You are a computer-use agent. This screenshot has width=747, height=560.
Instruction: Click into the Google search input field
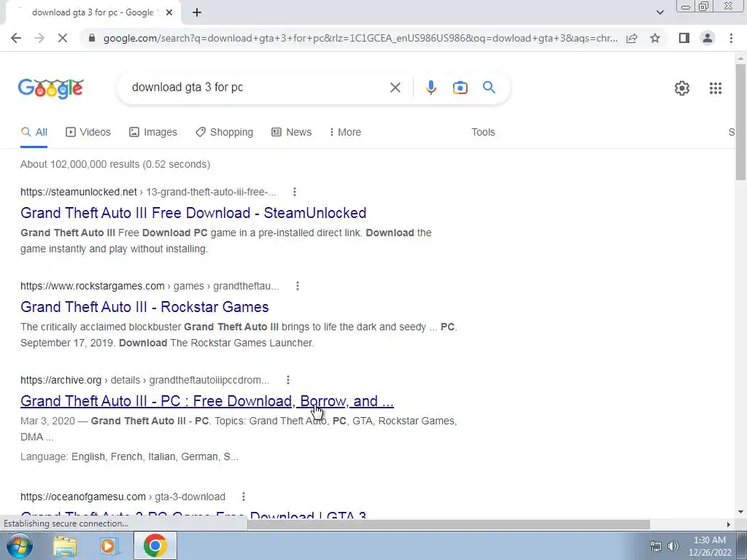258,87
